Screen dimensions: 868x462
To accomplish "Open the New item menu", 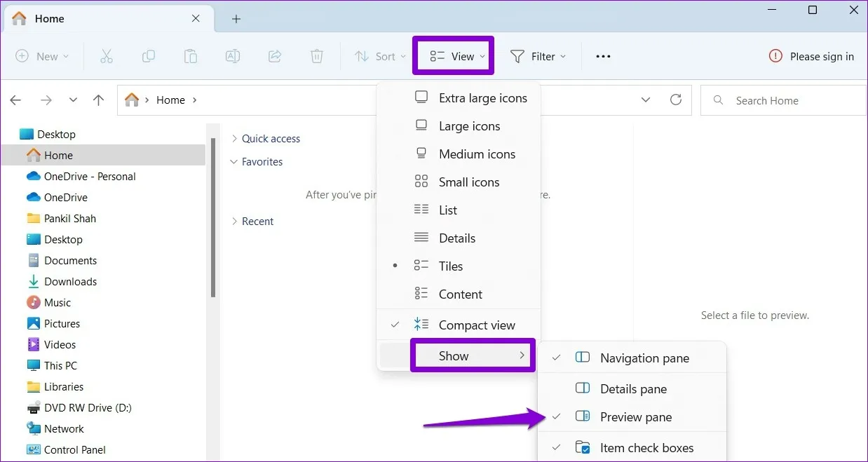I will (x=42, y=56).
